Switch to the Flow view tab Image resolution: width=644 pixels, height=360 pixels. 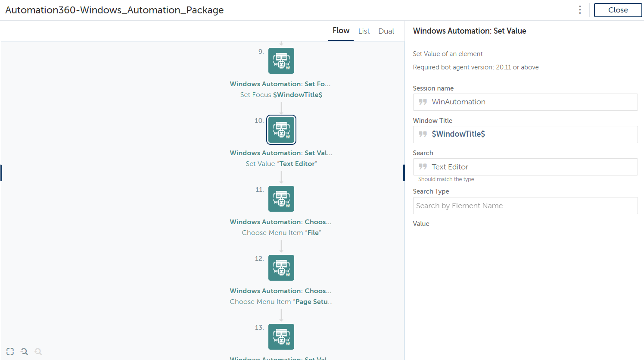click(341, 31)
